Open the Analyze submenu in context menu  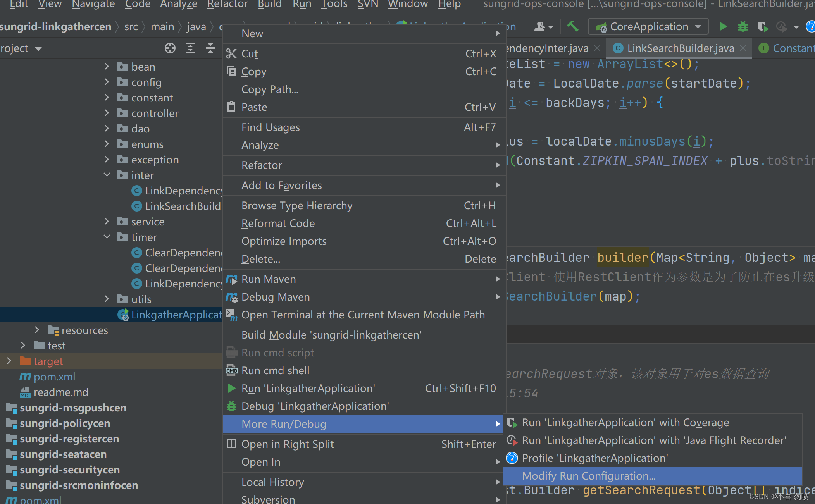pos(364,145)
